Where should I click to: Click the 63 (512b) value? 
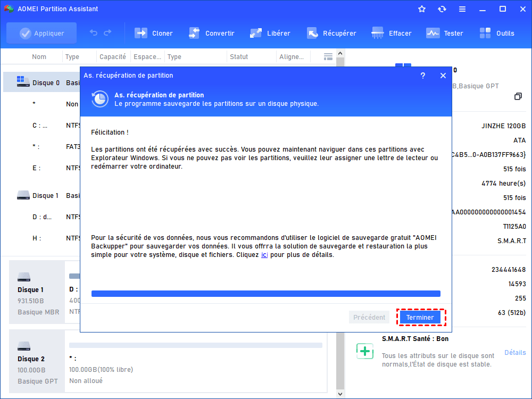point(512,313)
